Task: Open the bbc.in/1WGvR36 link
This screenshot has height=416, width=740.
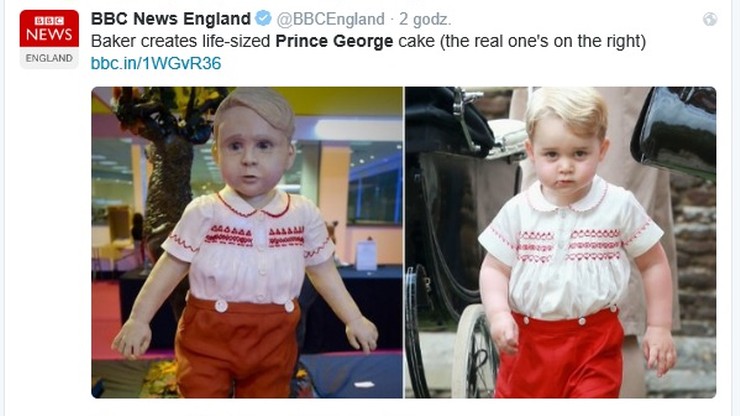Action: [x=156, y=63]
